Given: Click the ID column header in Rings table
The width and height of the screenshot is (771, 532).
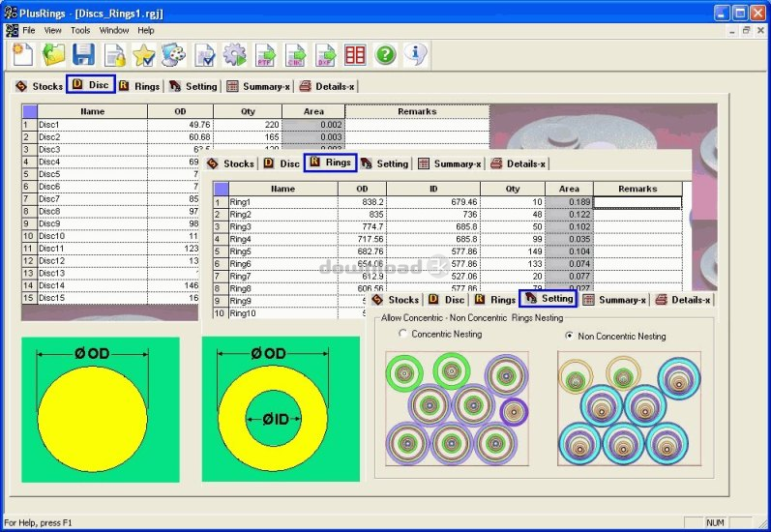Looking at the screenshot, I should 433,189.
